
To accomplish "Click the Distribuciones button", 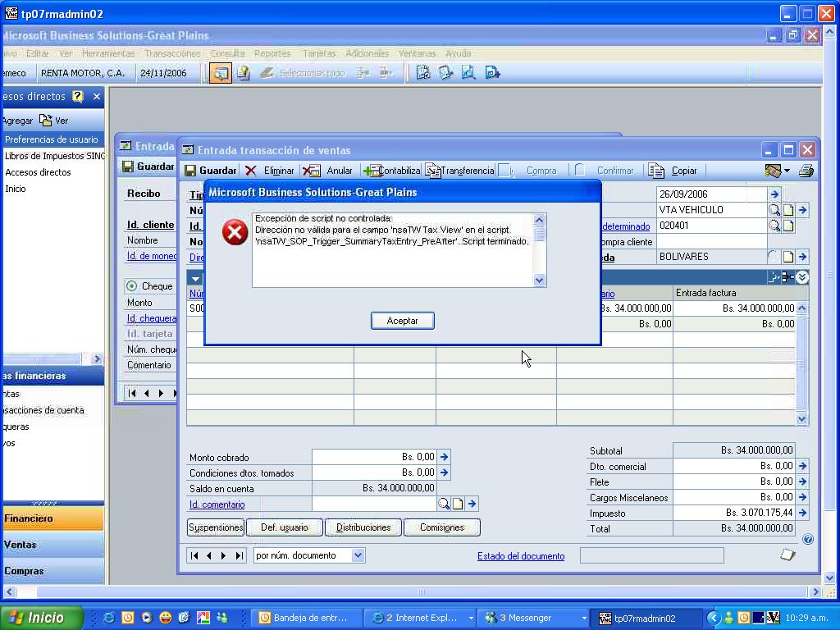I will coord(363,527).
